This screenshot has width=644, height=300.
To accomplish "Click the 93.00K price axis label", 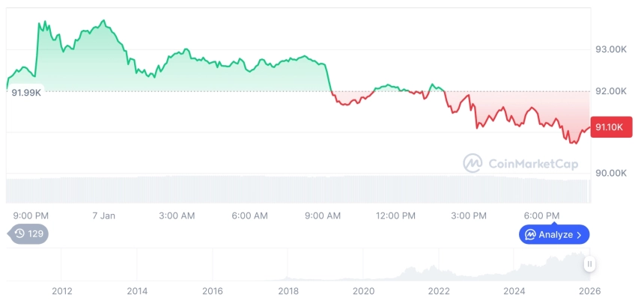I will (610, 49).
